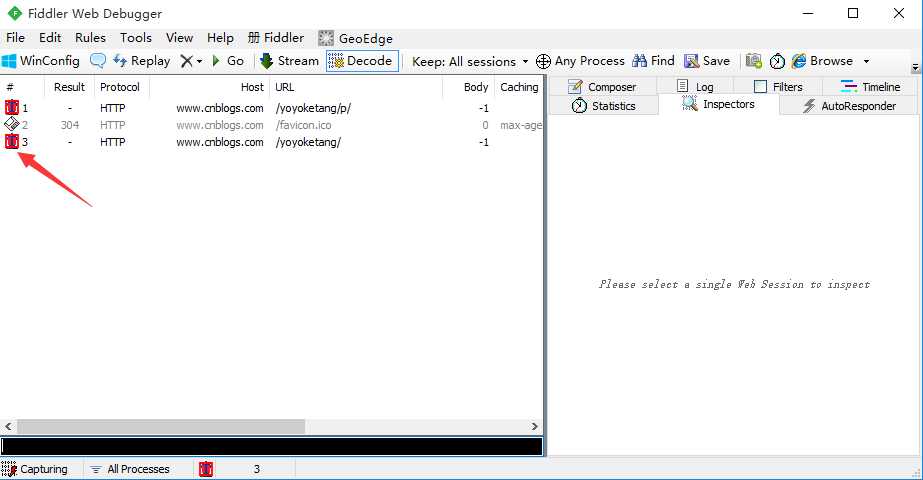Switch to the Timeline tab
Screen dimensions: 923x480
tap(871, 87)
